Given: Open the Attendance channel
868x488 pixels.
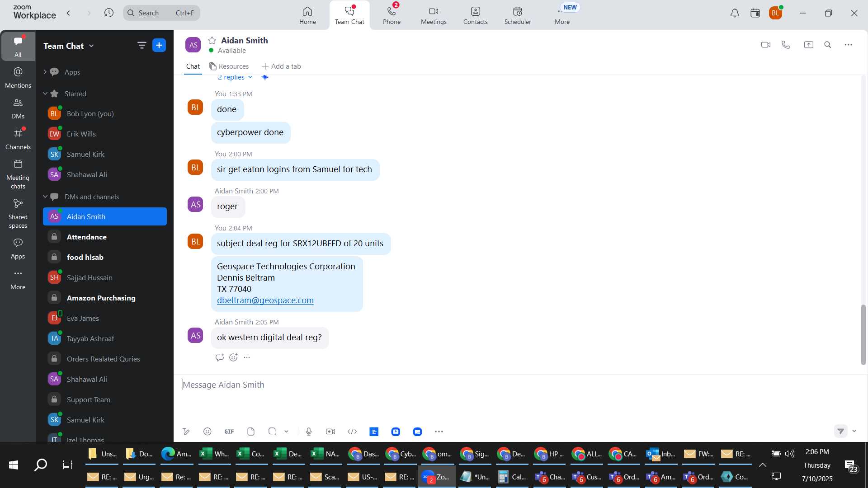Looking at the screenshot, I should [104, 237].
